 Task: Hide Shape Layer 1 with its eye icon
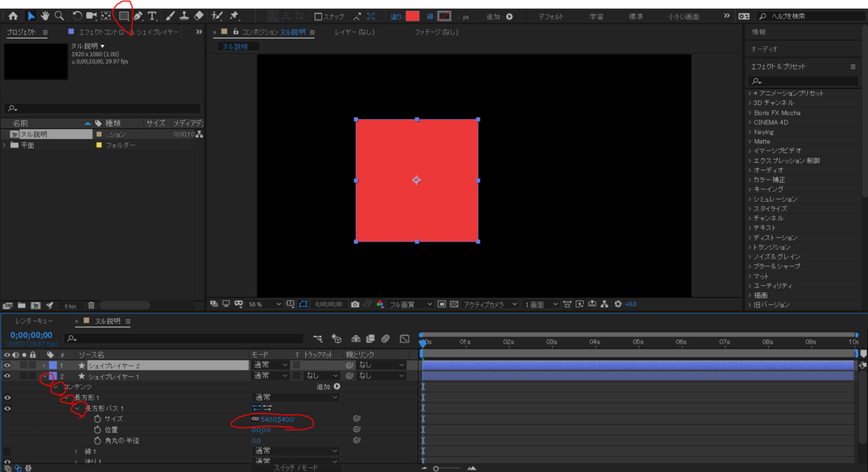click(7, 376)
